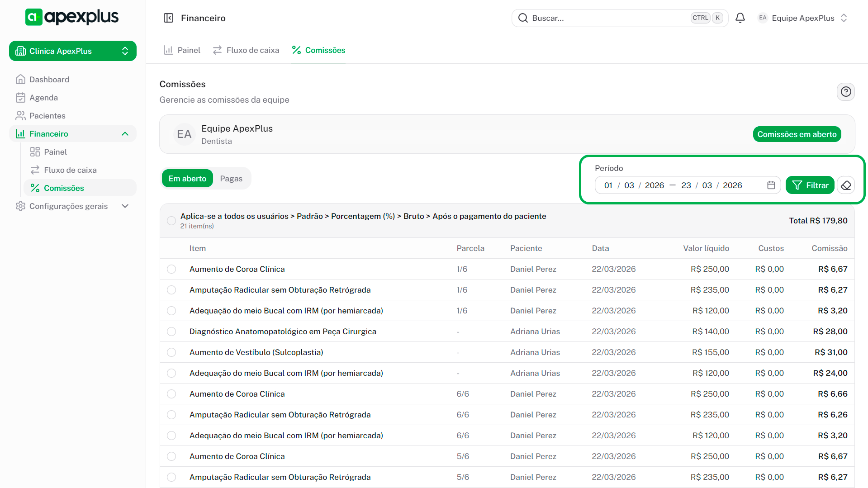Open the notifications bell

[x=740, y=18]
